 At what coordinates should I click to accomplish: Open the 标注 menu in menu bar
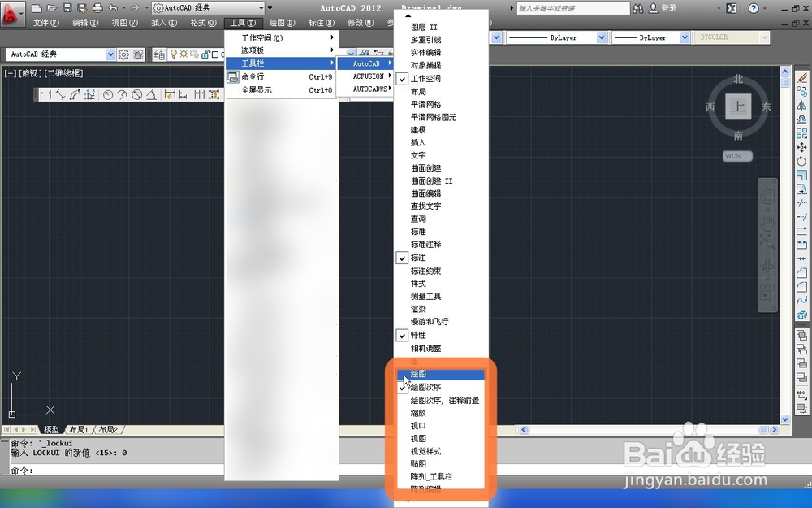322,23
